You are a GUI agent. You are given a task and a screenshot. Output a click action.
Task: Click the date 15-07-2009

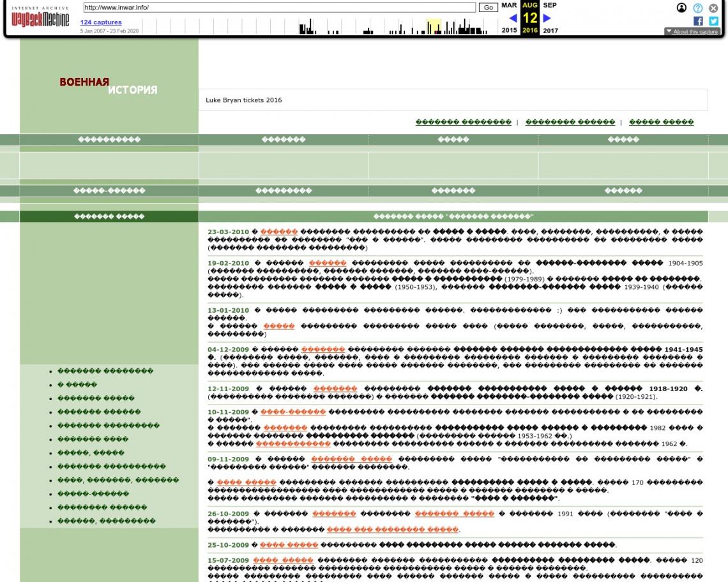(x=228, y=561)
